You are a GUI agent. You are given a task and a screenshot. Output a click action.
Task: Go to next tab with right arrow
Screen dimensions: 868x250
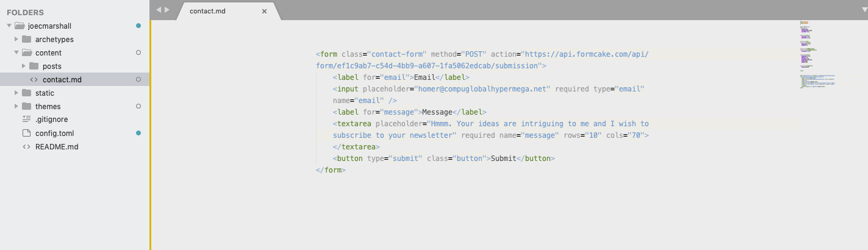click(x=167, y=10)
